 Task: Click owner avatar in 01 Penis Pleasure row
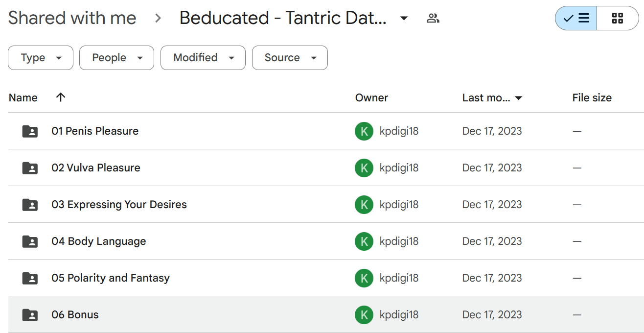coord(364,131)
